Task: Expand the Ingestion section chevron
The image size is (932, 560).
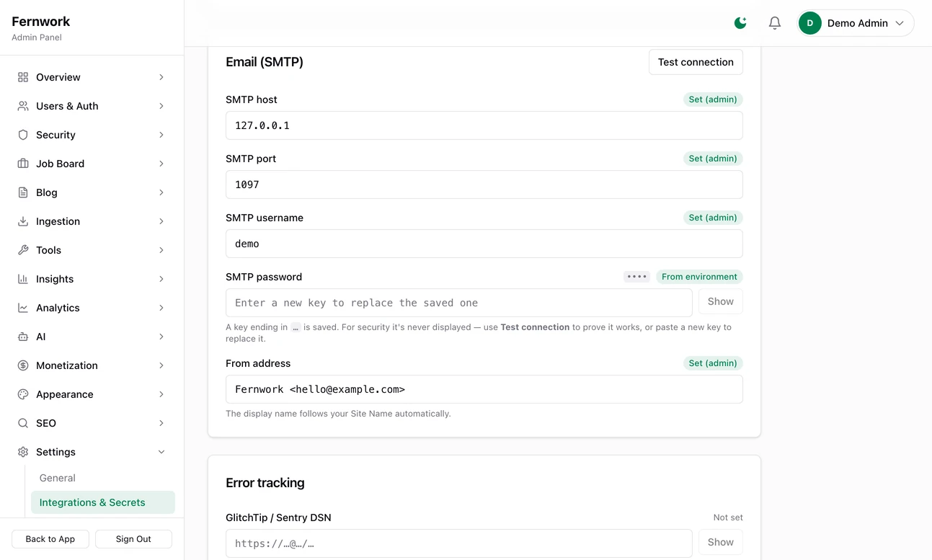Action: [161, 221]
